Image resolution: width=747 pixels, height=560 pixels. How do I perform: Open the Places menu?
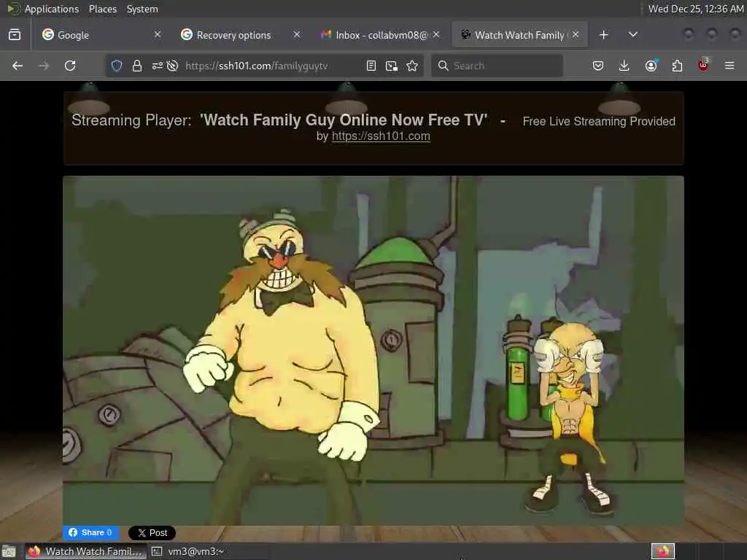102,9
